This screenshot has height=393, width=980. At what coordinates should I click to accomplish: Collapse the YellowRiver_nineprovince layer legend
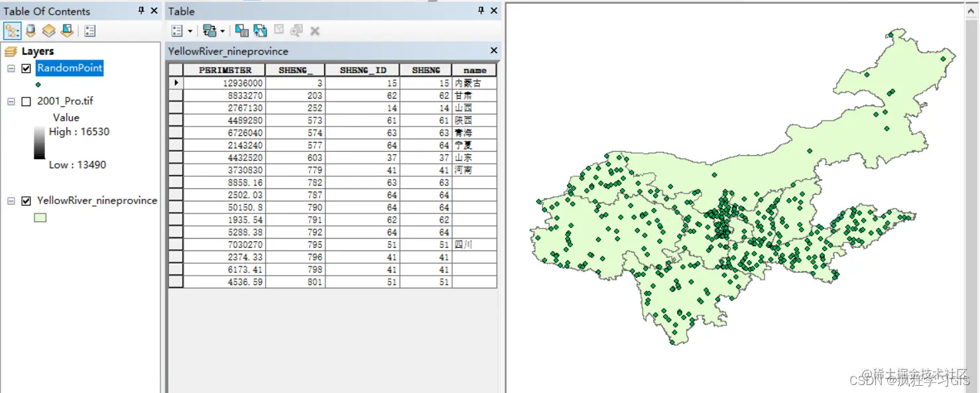11,201
